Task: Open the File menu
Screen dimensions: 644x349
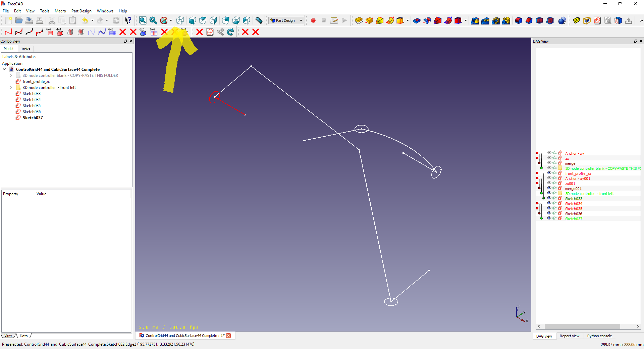Action: [6, 11]
